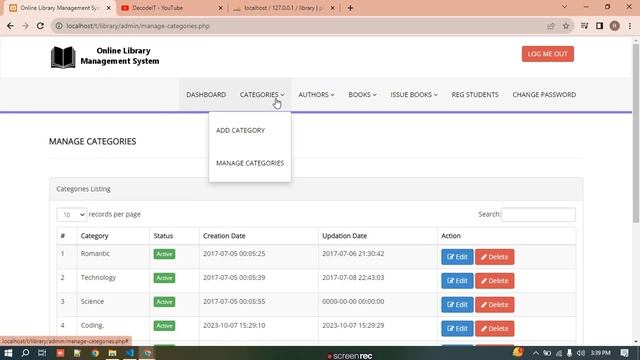Open Visual Studio Code from the taskbar
Image resolution: width=640 pixels, height=360 pixels.
(x=130, y=353)
